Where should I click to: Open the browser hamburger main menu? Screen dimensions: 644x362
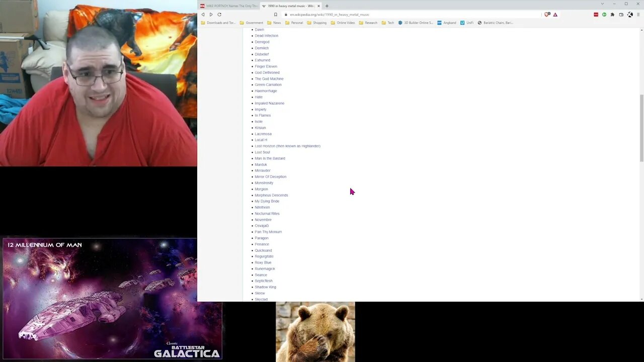click(637, 15)
